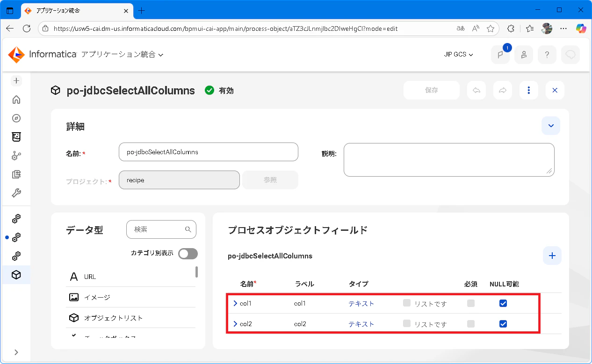Select gears icon with blue dot
This screenshot has width=592, height=364.
(16, 237)
